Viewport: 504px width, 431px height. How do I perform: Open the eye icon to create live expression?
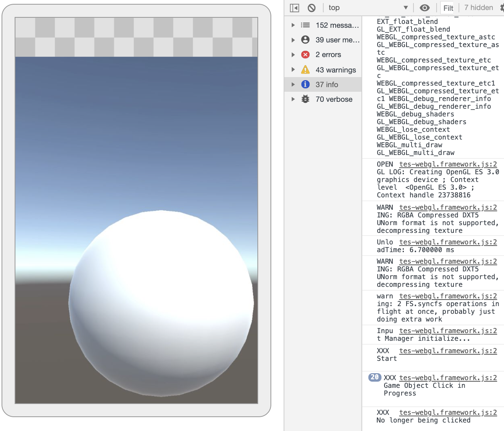(x=424, y=7)
